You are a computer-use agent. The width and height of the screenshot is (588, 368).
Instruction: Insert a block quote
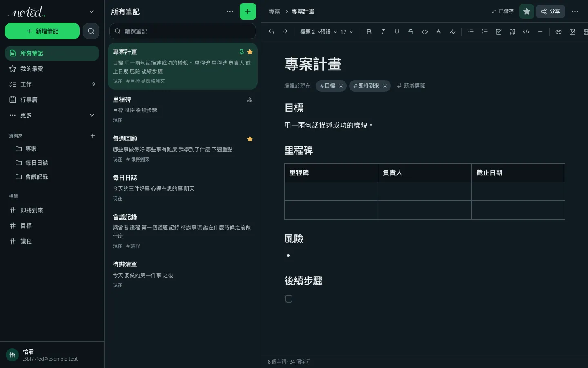coord(512,32)
